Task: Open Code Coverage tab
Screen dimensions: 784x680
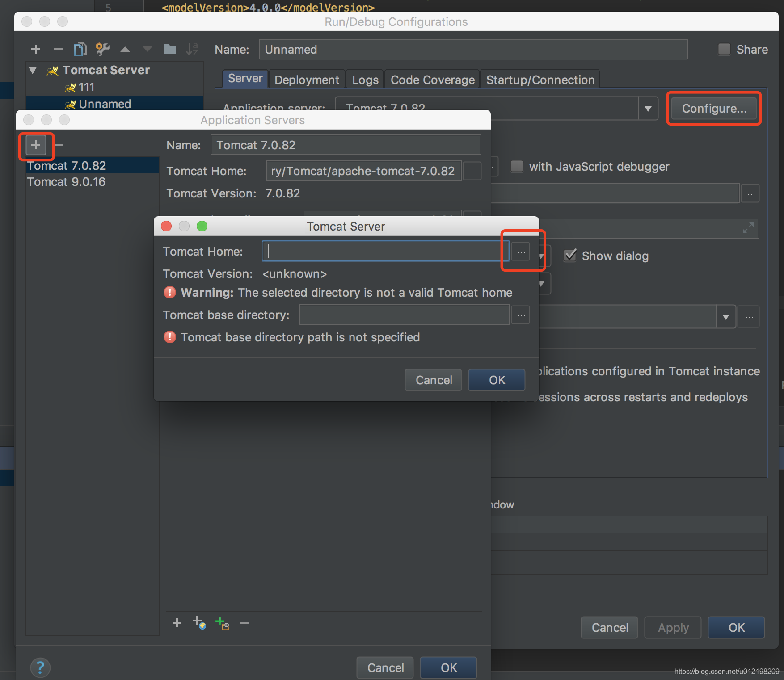Action: pyautogui.click(x=432, y=80)
